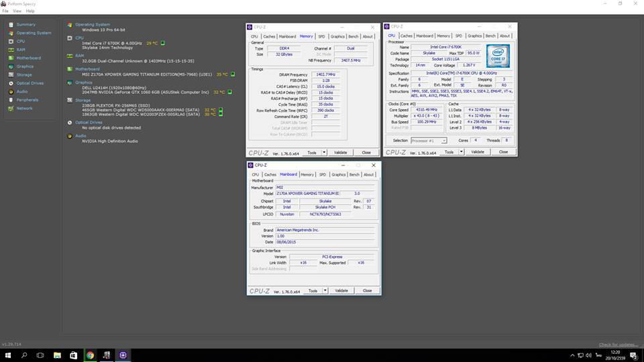This screenshot has width=644, height=362.
Task: Click the CPU heading link in summary
Action: point(79,38)
